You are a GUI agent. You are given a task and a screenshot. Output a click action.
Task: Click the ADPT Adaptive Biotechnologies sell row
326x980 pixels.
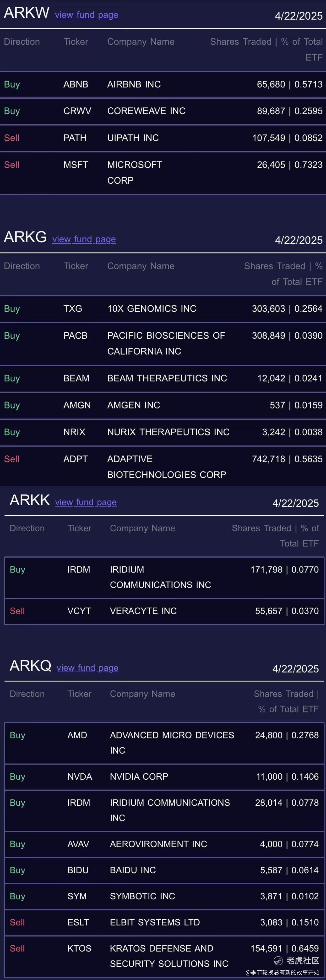[163, 467]
